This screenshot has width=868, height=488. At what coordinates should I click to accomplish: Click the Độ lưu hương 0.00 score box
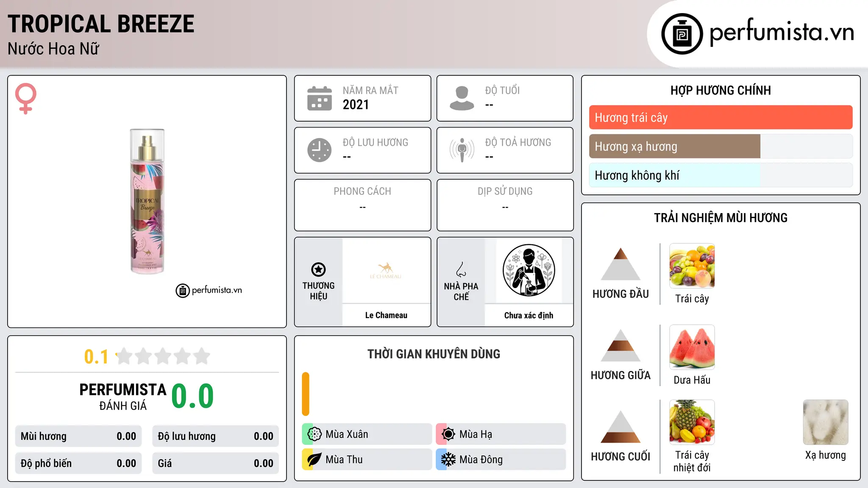216,436
